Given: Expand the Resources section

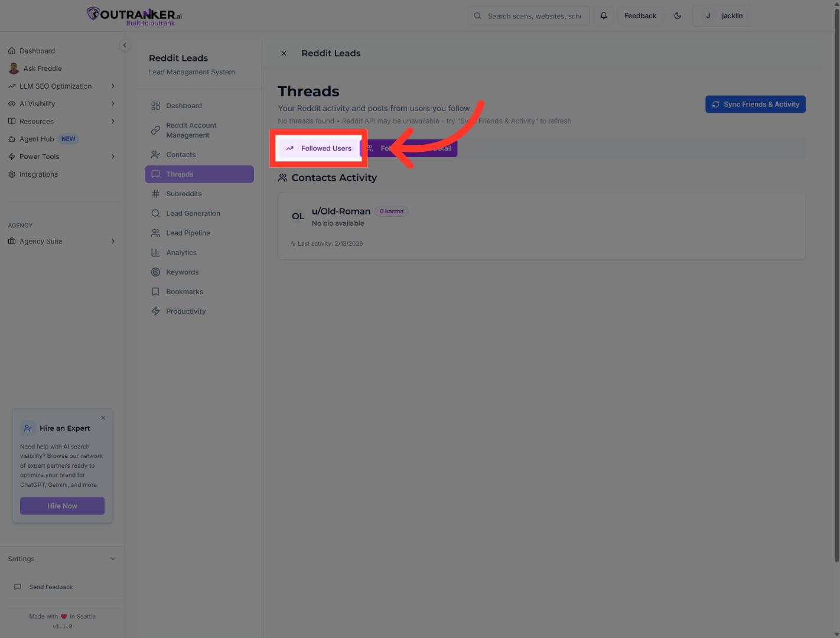Looking at the screenshot, I should [x=62, y=122].
